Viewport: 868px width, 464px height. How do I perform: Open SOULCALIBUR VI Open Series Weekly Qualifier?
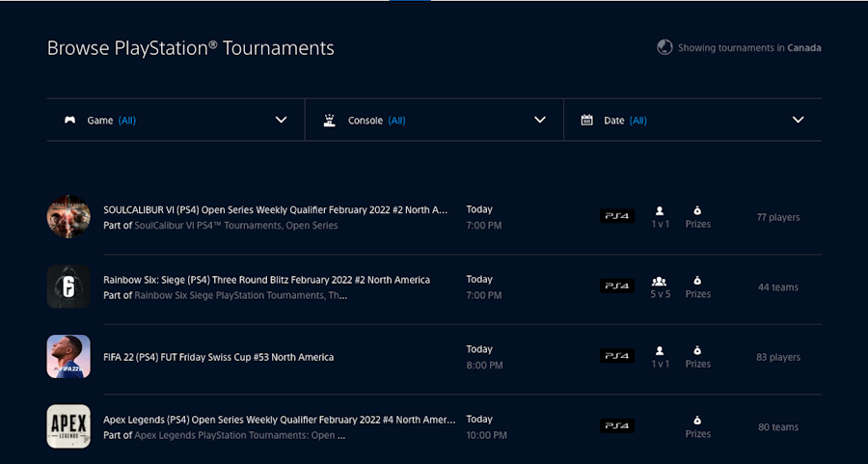pyautogui.click(x=275, y=210)
